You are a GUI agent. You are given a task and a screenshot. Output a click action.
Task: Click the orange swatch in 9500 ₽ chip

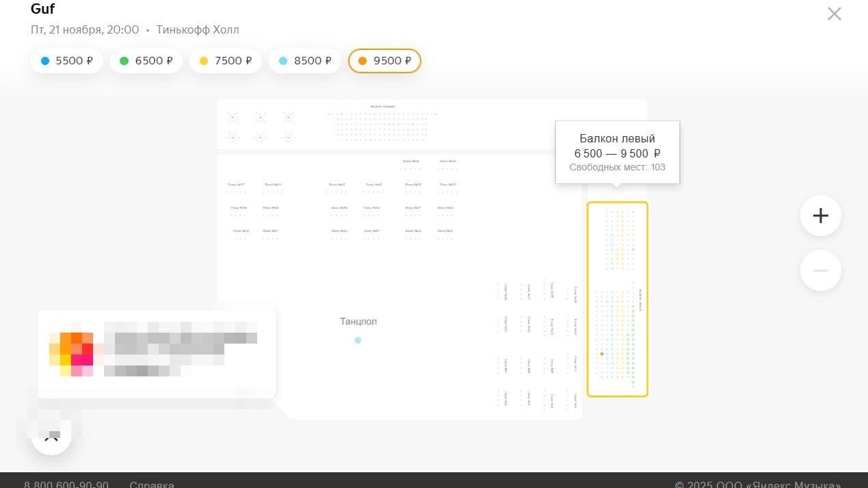pyautogui.click(x=363, y=61)
